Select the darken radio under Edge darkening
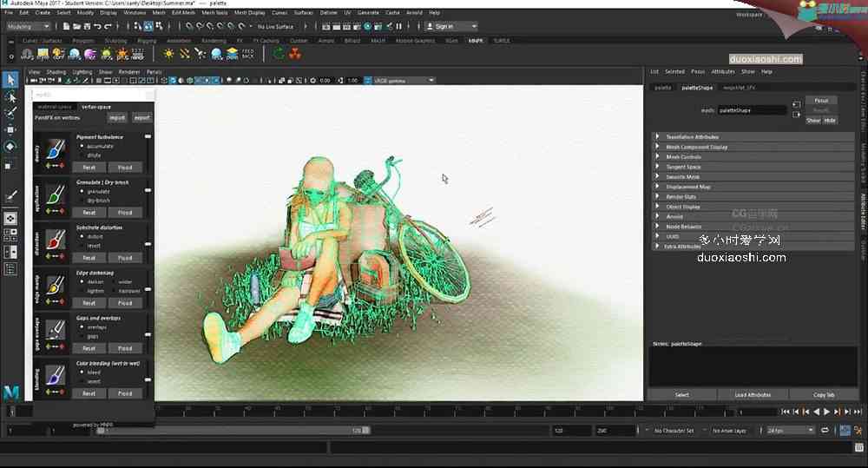 (83, 282)
